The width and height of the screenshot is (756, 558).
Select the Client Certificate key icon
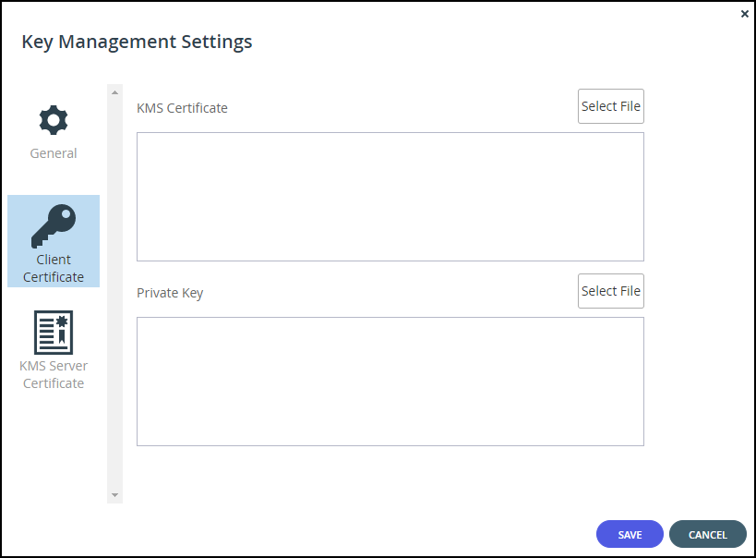tap(54, 226)
